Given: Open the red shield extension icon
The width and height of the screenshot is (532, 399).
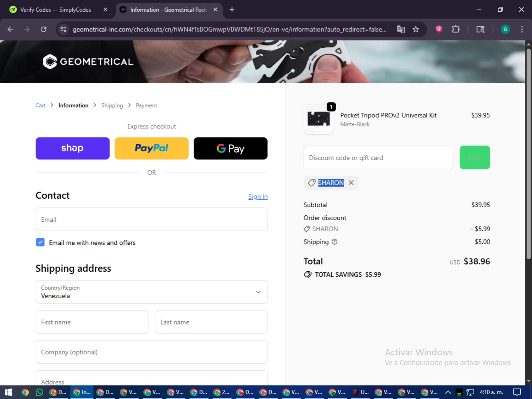Looking at the screenshot, I should 439,29.
